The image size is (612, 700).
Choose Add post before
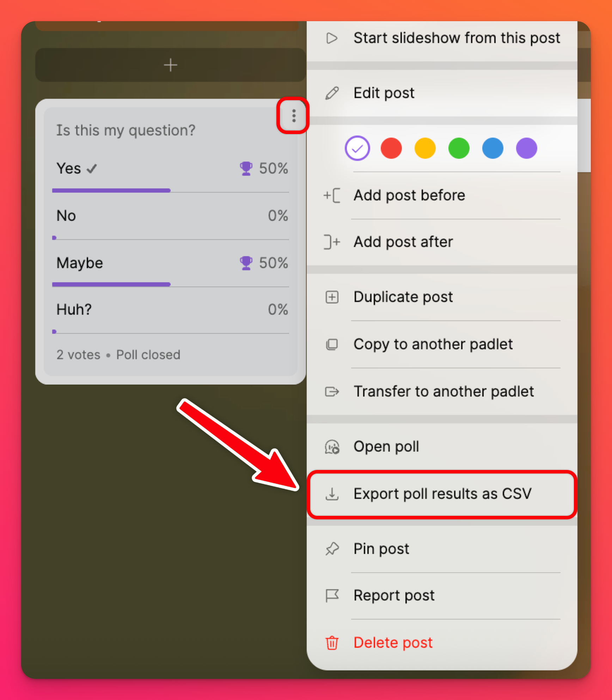[442, 195]
